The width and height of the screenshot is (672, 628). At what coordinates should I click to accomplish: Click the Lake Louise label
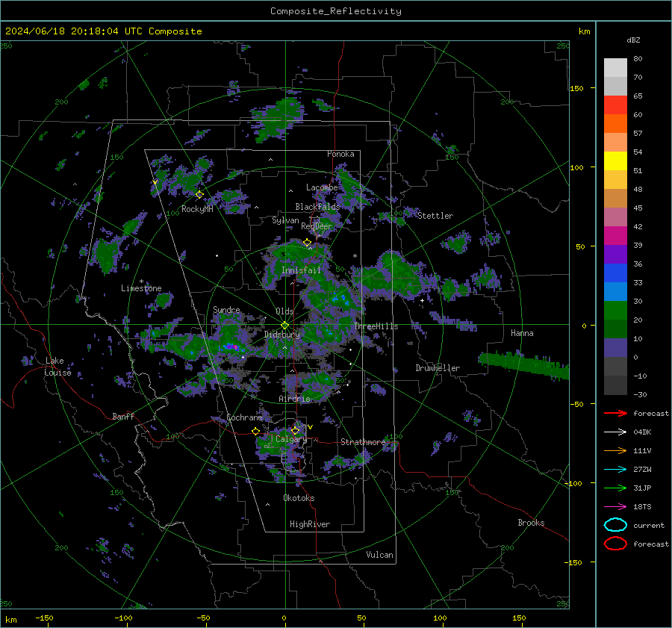57,367
